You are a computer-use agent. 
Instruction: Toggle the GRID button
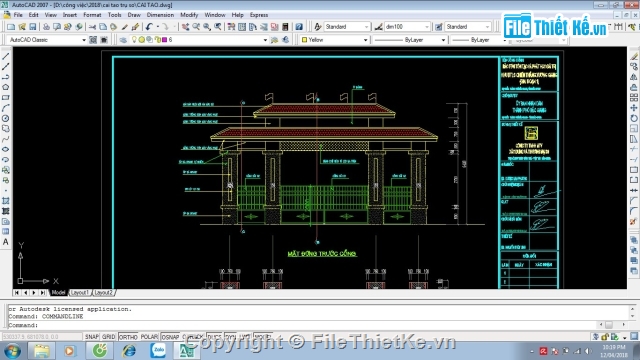click(x=109, y=337)
